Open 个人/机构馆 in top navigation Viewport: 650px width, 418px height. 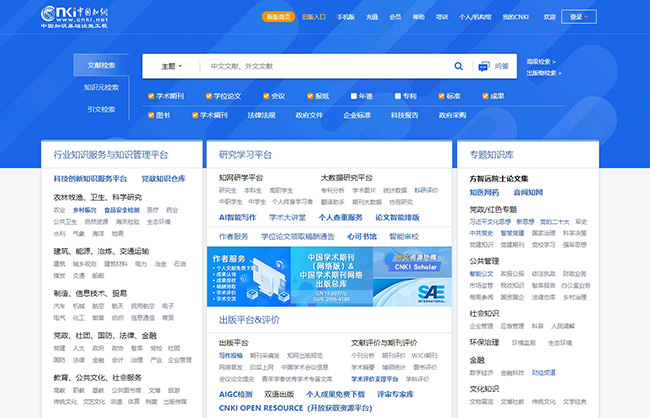475,17
